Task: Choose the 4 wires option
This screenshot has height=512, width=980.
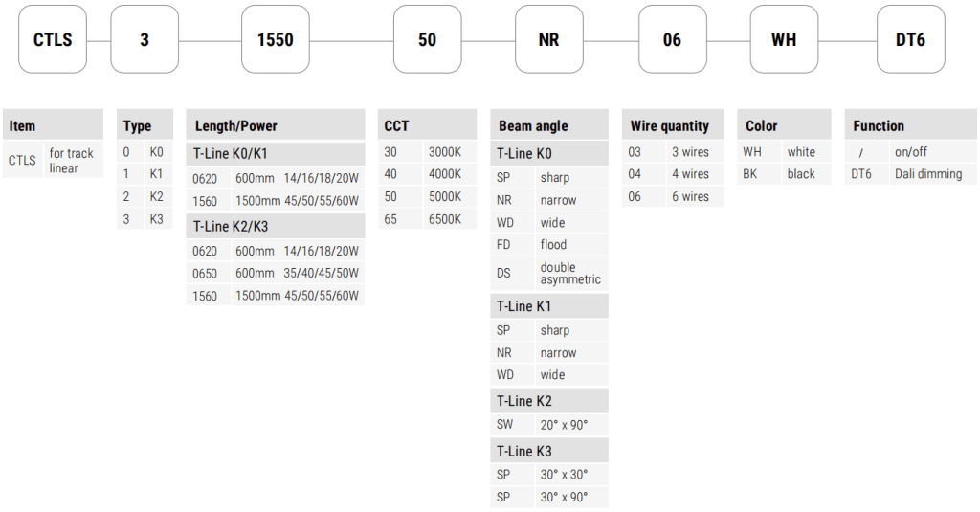Action: point(672,174)
